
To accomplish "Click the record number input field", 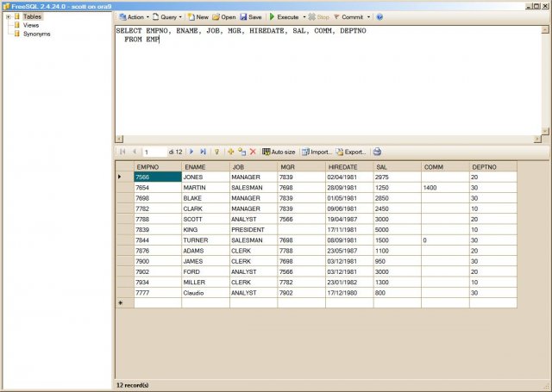I will (x=162, y=151).
